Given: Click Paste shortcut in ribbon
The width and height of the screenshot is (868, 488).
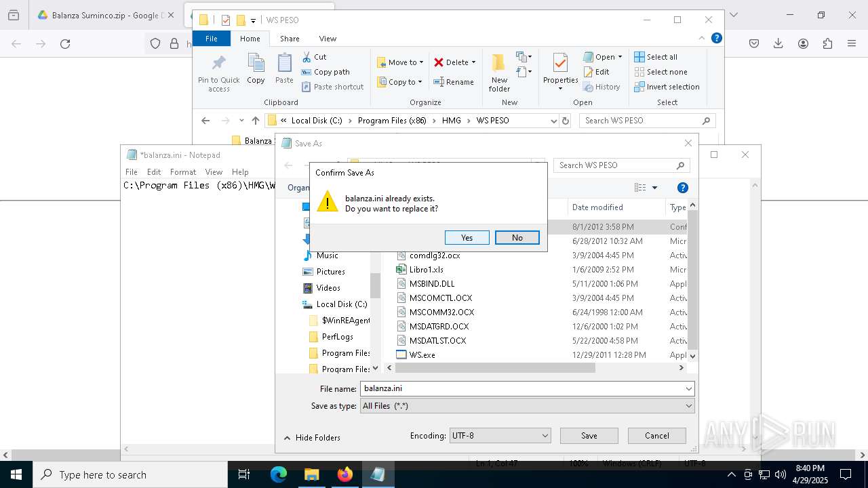Looking at the screenshot, I should tap(332, 87).
